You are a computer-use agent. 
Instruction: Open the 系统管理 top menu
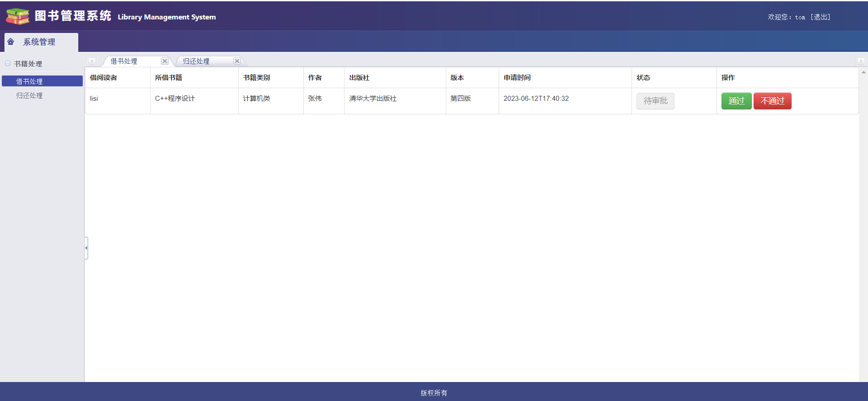pyautogui.click(x=39, y=42)
